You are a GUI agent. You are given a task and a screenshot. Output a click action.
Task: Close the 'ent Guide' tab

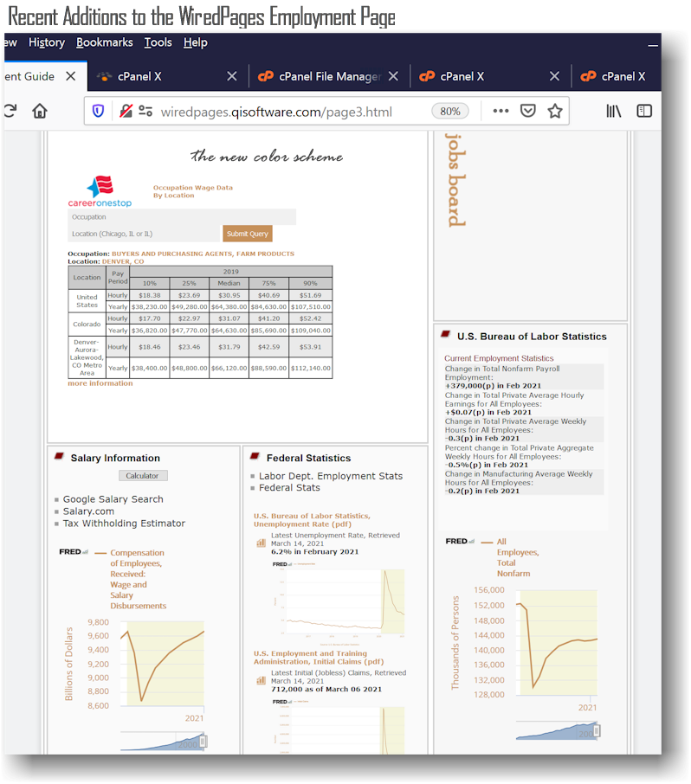[x=71, y=76]
